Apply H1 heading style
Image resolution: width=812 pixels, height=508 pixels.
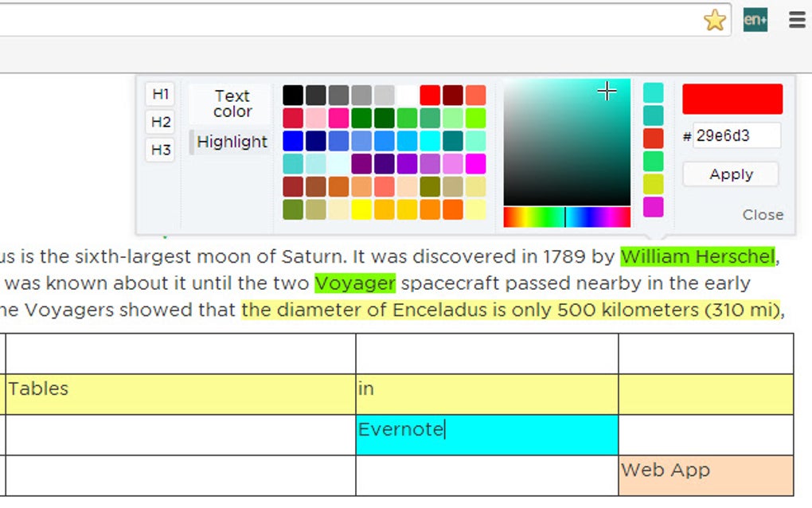(159, 93)
